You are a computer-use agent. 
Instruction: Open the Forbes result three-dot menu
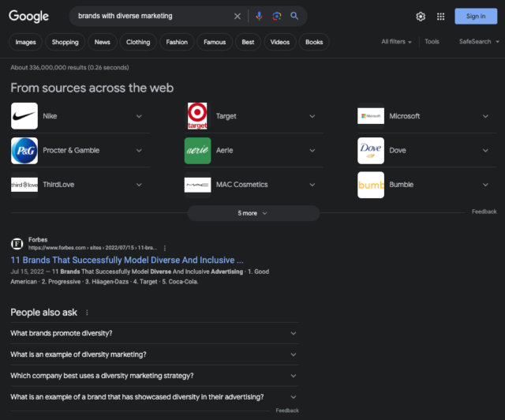click(x=165, y=248)
